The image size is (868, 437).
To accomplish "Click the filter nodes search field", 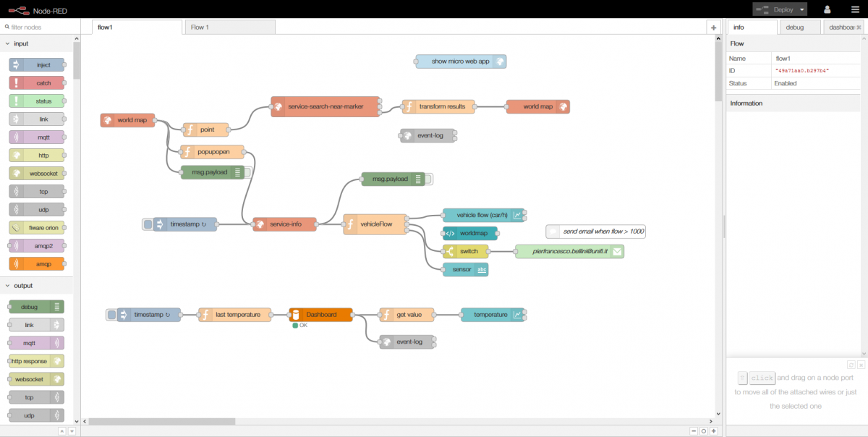I will pyautogui.click(x=41, y=27).
